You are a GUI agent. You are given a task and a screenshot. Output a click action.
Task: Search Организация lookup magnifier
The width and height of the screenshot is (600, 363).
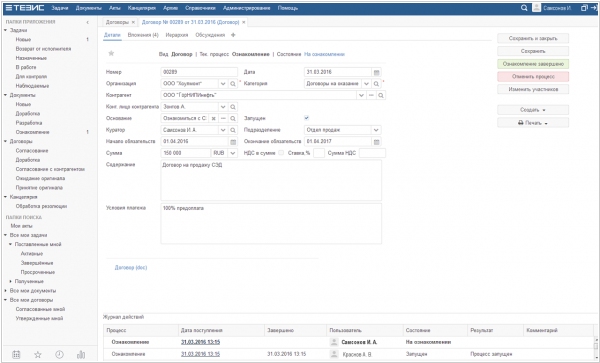pos(233,84)
